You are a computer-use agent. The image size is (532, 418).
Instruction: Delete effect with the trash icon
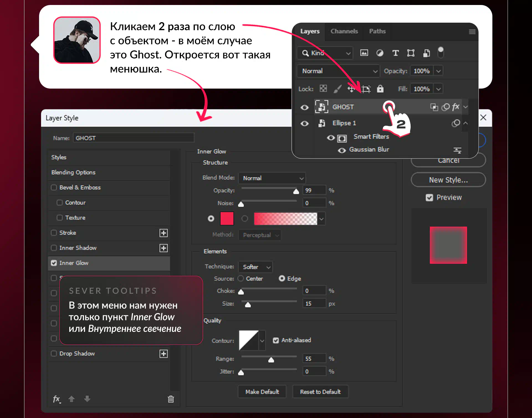point(171,399)
